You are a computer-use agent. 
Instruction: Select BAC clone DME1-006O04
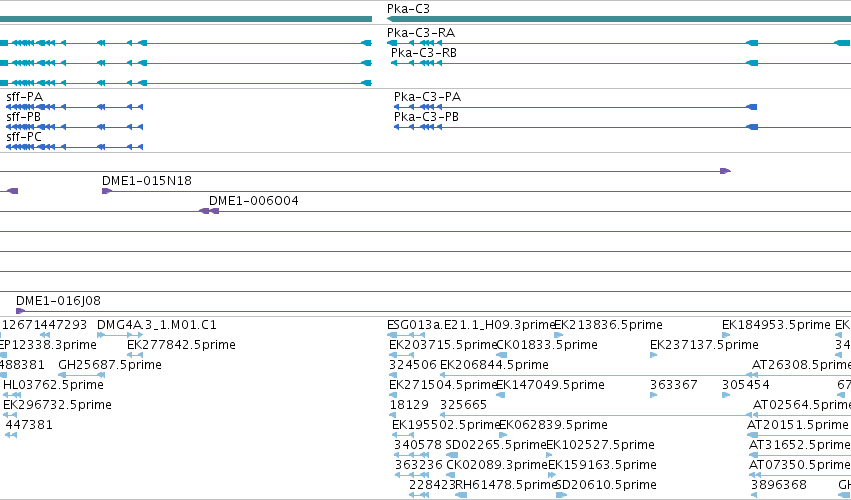point(254,201)
